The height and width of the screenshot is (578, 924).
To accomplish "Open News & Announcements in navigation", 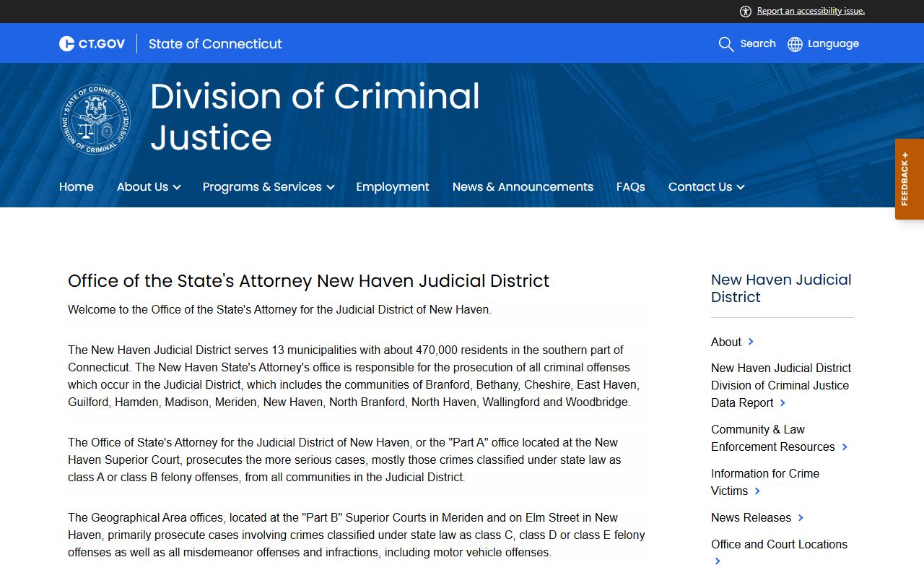I will 523,186.
